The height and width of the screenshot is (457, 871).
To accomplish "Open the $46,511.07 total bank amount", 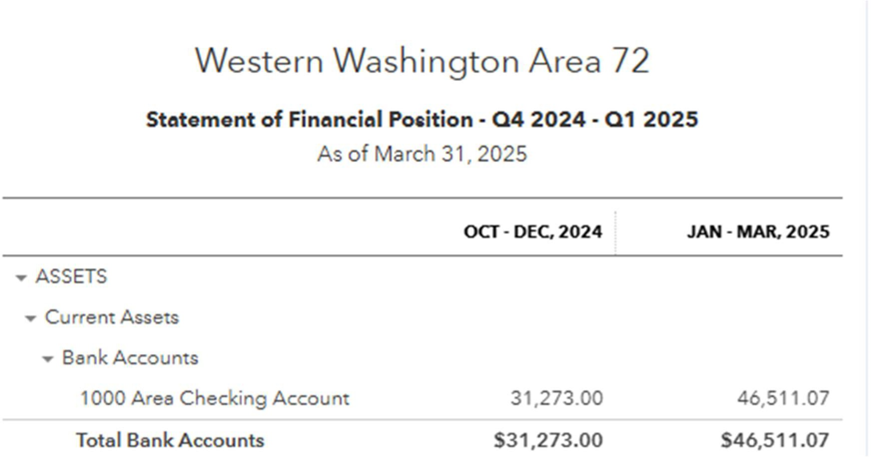I will (775, 440).
